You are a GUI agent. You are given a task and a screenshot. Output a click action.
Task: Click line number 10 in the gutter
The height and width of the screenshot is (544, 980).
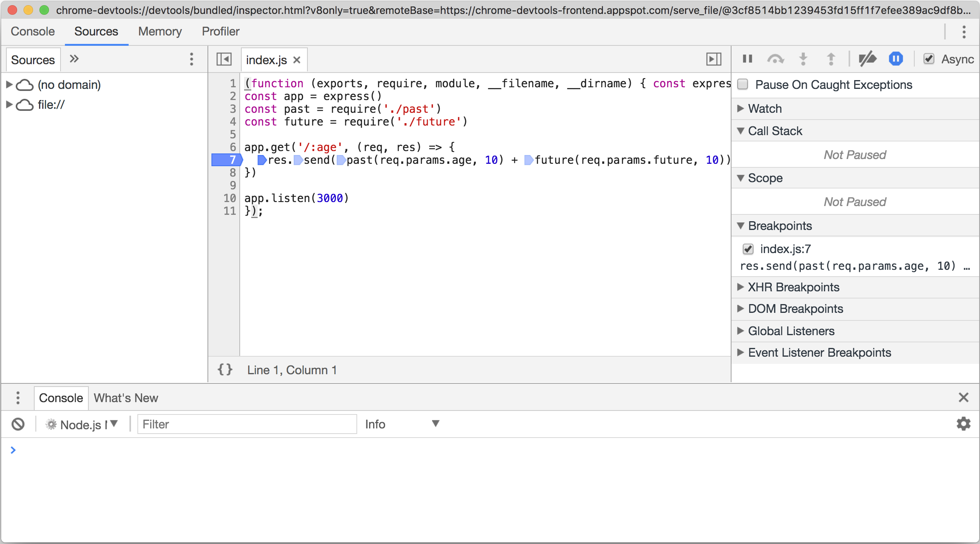(x=230, y=198)
